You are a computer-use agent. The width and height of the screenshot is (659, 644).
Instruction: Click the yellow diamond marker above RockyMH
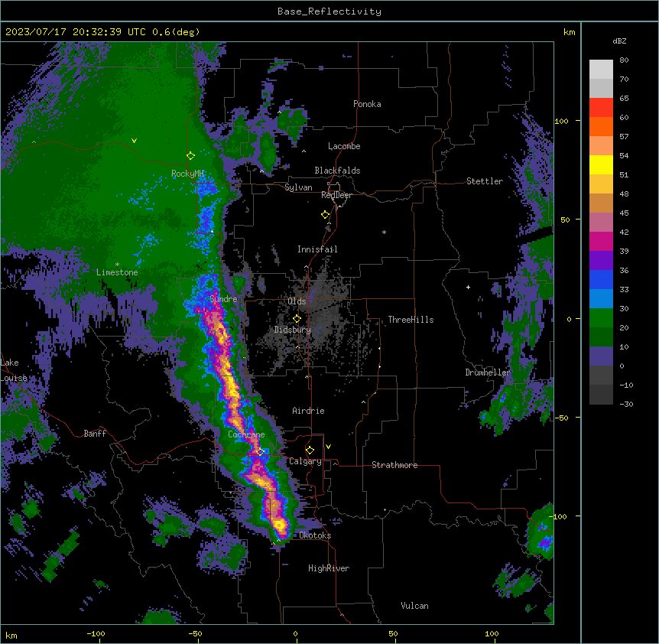190,156
